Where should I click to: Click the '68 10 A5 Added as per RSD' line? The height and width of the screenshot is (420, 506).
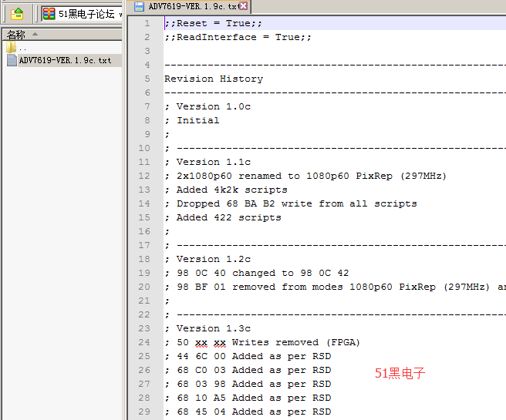coord(248,398)
